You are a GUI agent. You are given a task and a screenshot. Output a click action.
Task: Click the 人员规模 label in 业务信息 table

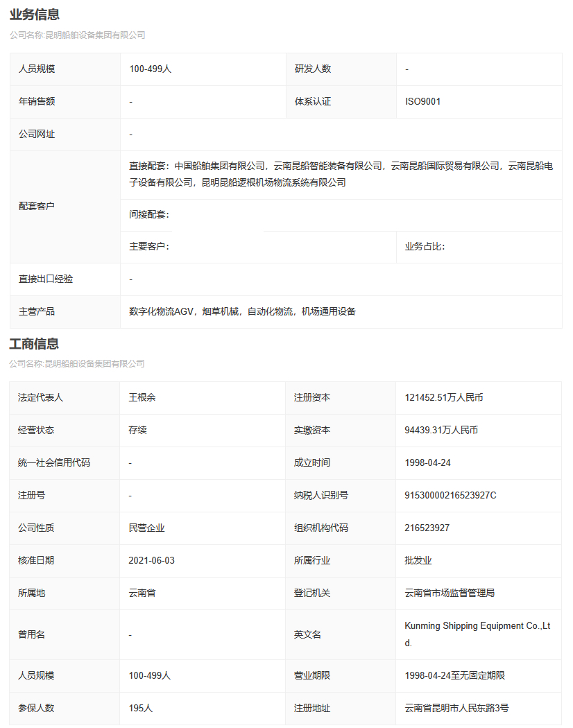37,69
